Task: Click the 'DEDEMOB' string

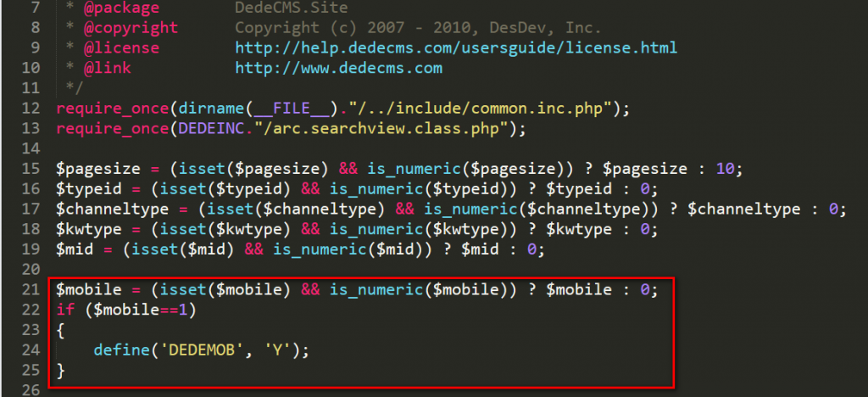Action: point(202,350)
